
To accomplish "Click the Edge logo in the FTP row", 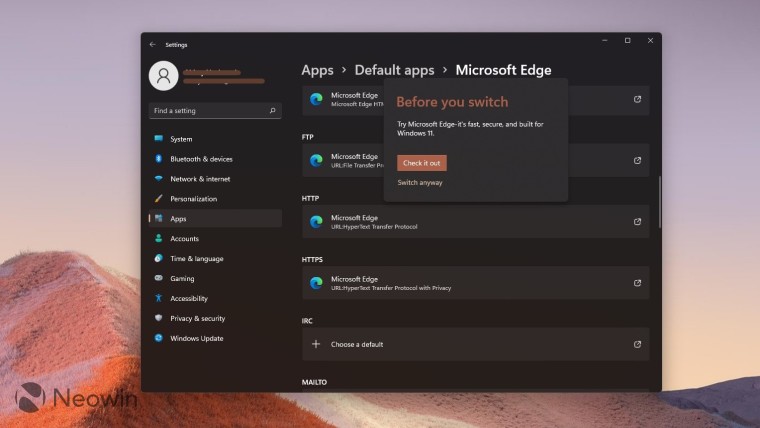I will [x=317, y=160].
